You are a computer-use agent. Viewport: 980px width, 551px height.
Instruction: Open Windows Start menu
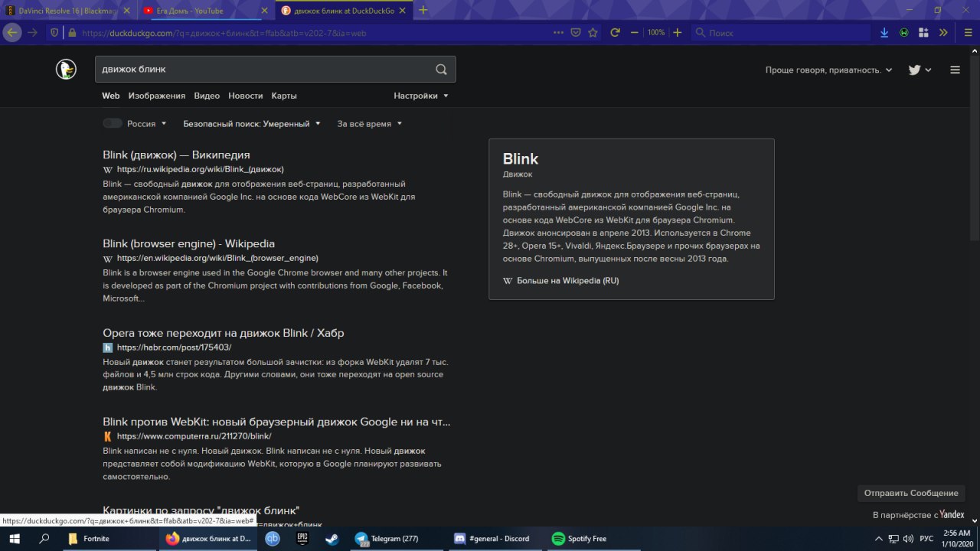[x=15, y=539]
